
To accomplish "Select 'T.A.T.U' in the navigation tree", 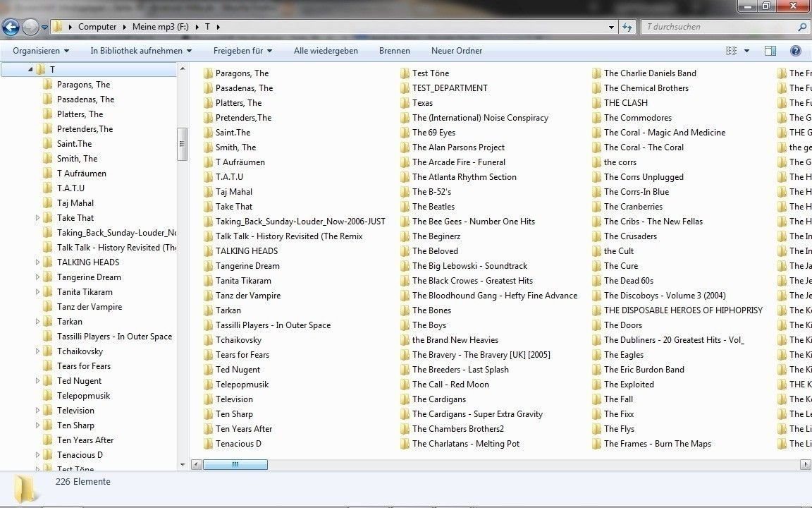I will (71, 188).
